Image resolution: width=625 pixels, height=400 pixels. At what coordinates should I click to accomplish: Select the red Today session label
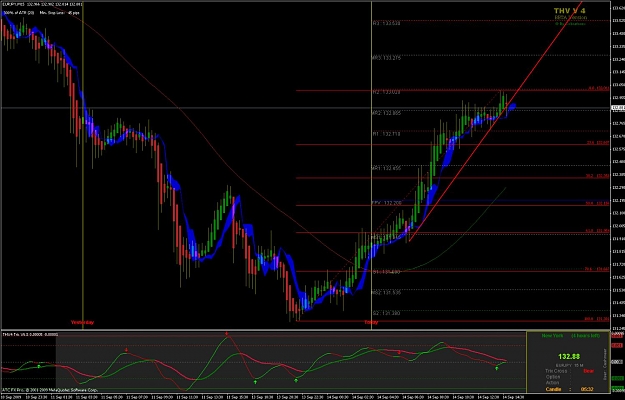pyautogui.click(x=371, y=322)
